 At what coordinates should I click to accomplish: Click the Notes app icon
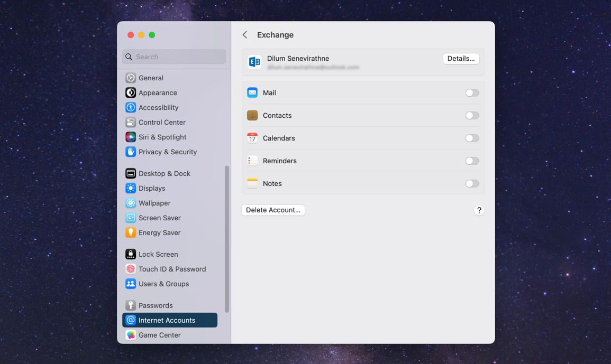click(x=252, y=184)
